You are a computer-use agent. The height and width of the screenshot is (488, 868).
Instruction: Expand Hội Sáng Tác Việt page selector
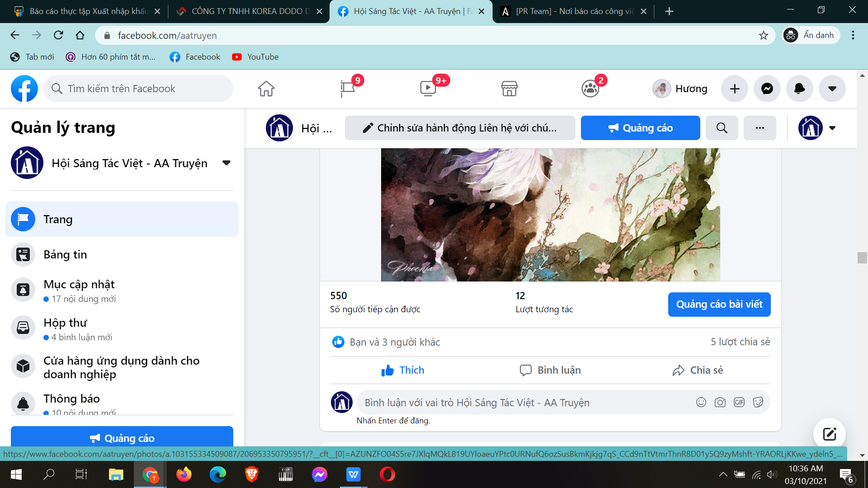[x=226, y=163]
